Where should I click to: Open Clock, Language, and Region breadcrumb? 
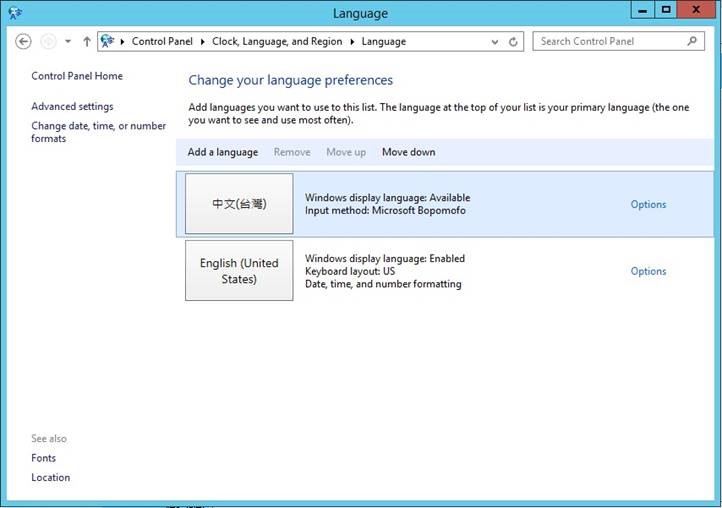277,41
